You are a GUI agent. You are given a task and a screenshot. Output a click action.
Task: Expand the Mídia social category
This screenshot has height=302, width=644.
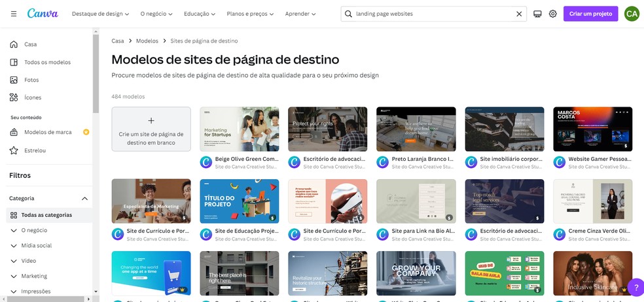(14, 246)
